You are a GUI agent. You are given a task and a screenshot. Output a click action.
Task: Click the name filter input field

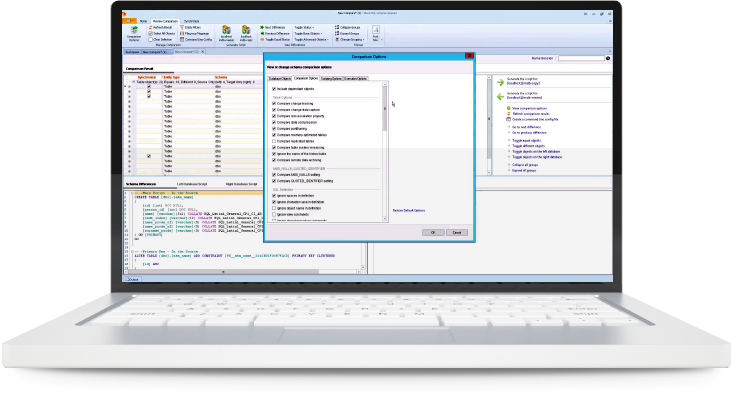coord(581,58)
